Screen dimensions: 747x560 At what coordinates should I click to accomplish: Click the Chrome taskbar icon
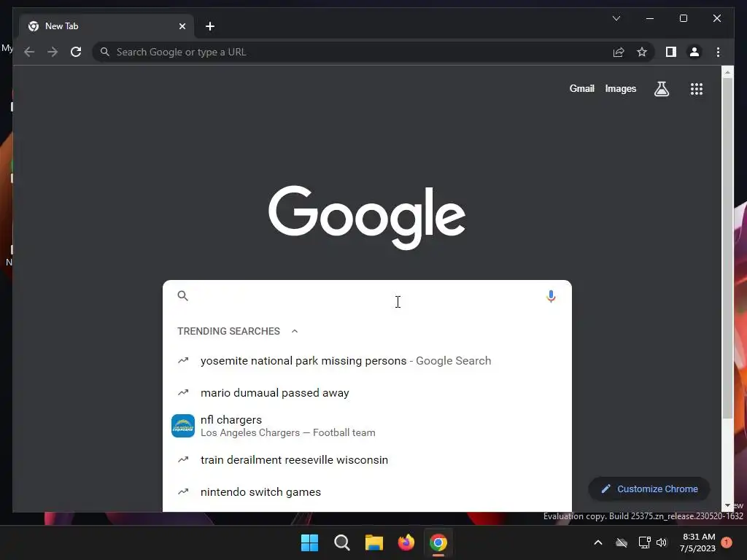click(438, 542)
